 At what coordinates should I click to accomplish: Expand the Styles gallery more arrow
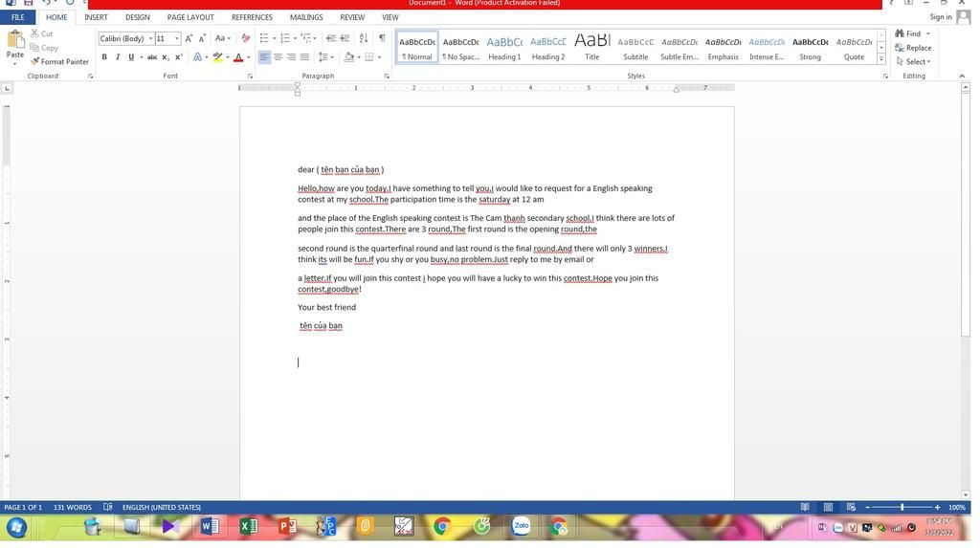point(881,58)
